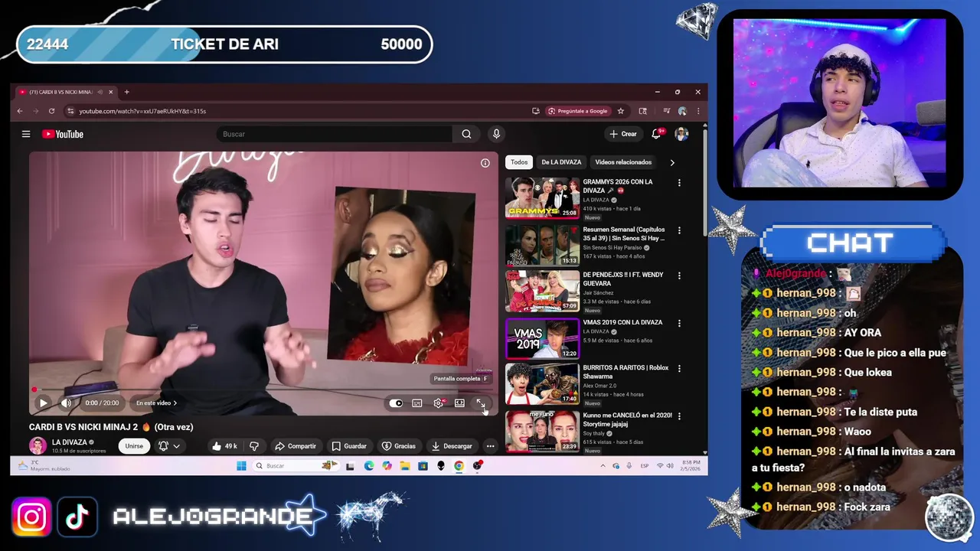The image size is (980, 551).
Task: Select the Todos filter chip
Action: point(519,162)
